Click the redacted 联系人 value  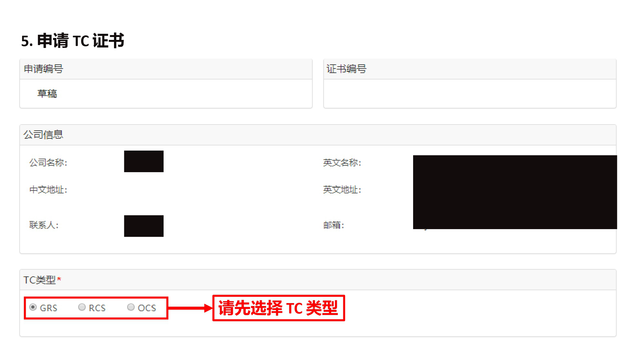(144, 226)
